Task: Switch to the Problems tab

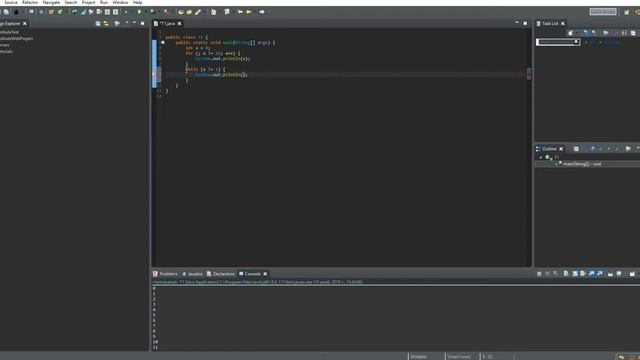Action: 165,274
